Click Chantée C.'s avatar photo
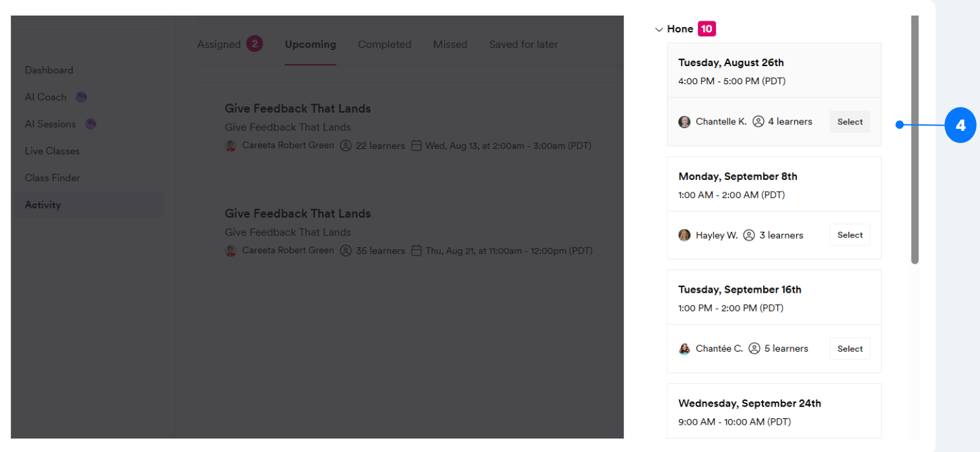Image resolution: width=980 pixels, height=452 pixels. 684,348
